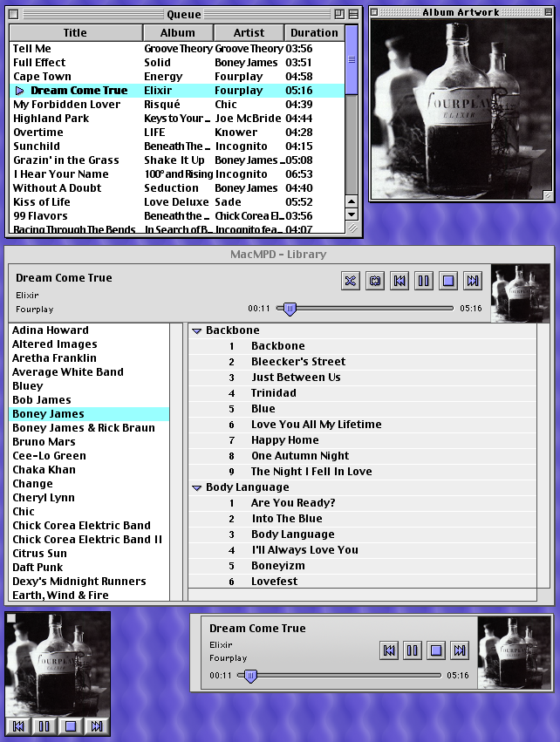560x742 pixels.
Task: Sort the queue by Artist column
Action: click(249, 32)
